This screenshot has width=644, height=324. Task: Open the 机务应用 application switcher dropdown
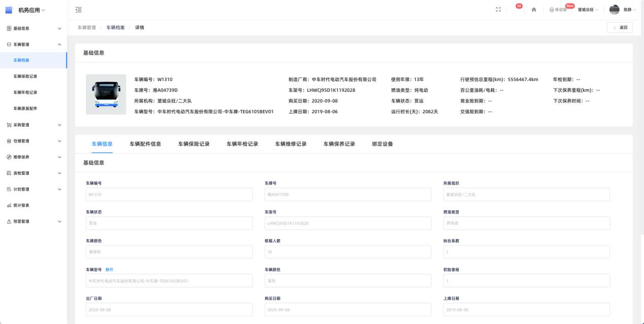[x=31, y=10]
